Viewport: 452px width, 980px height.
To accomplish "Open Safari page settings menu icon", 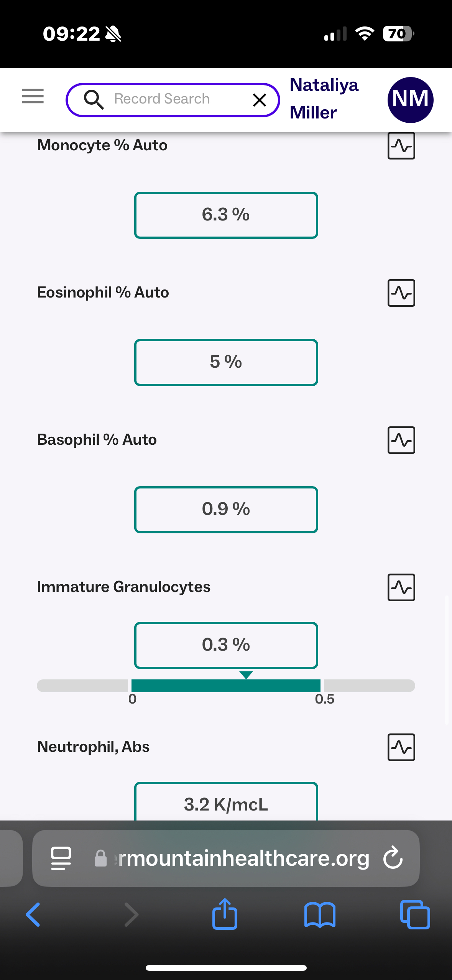I will 61,858.
